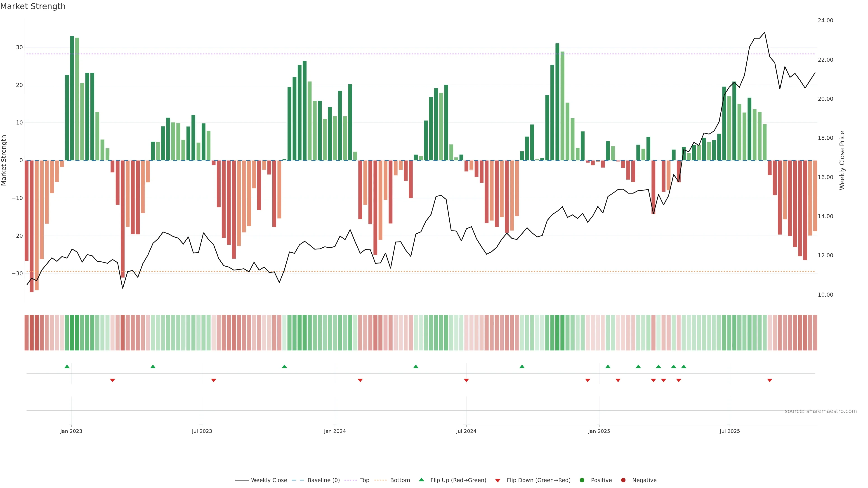The width and height of the screenshot is (868, 488).
Task: Click the green Positive legend dot
Action: pyautogui.click(x=582, y=480)
